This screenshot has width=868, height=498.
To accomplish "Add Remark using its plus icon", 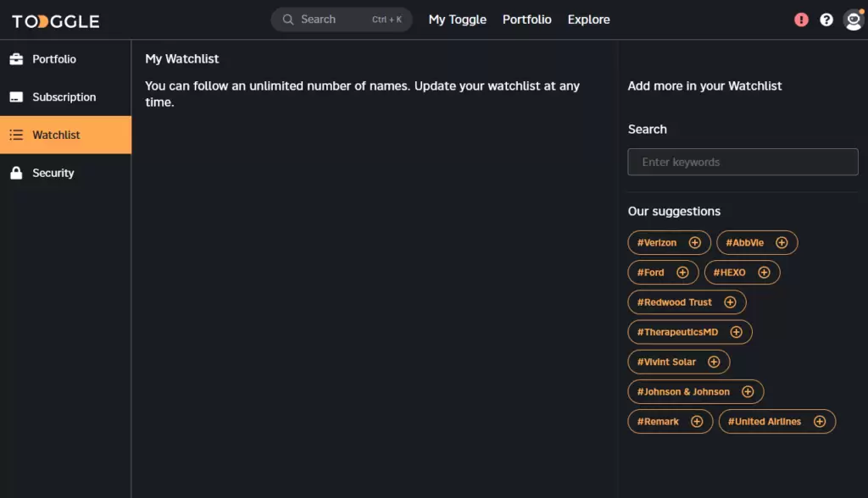I will [697, 422].
